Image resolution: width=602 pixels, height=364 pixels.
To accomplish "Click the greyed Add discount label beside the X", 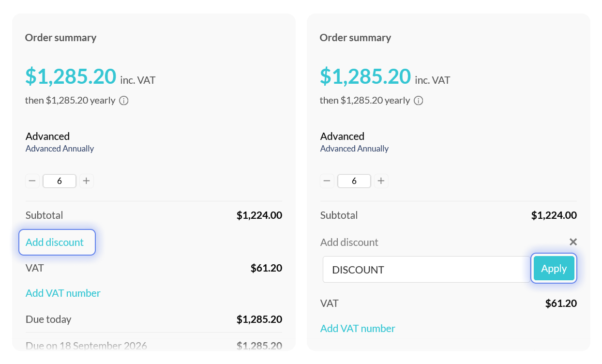I will 349,243.
